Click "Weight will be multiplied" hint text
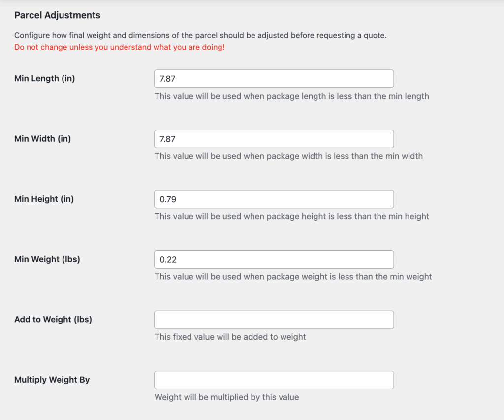 tap(226, 397)
